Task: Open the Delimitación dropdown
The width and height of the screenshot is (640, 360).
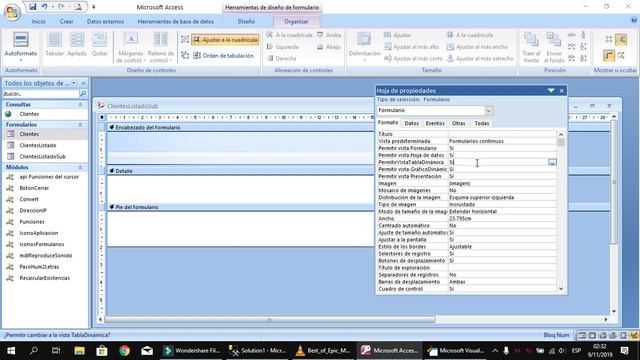Action: tap(364, 48)
